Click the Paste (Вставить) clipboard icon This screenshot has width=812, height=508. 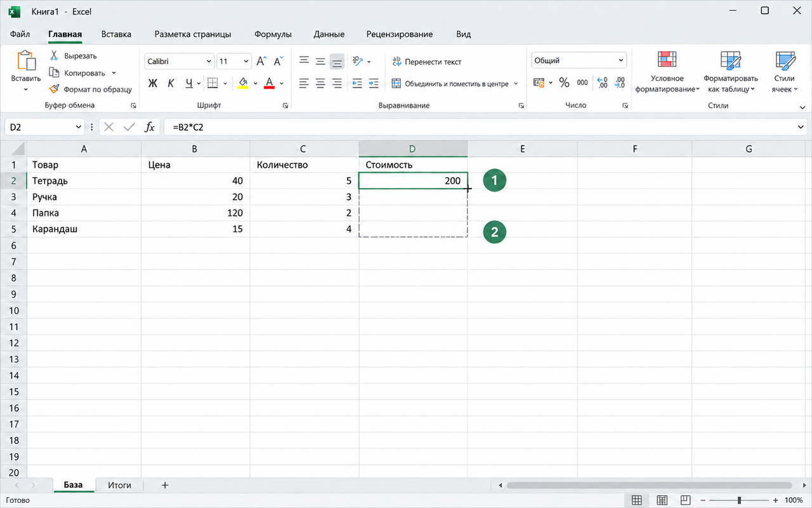pos(26,62)
